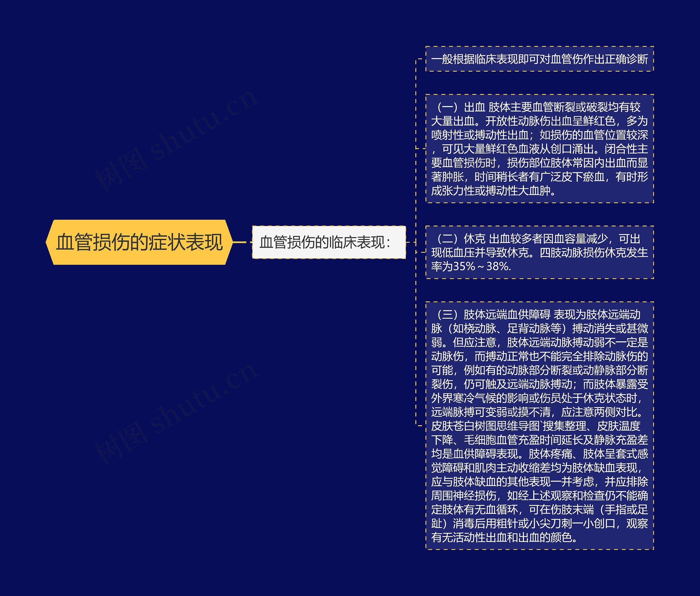Select the (二) 休克 text box
The image size is (700, 596).
(539, 252)
